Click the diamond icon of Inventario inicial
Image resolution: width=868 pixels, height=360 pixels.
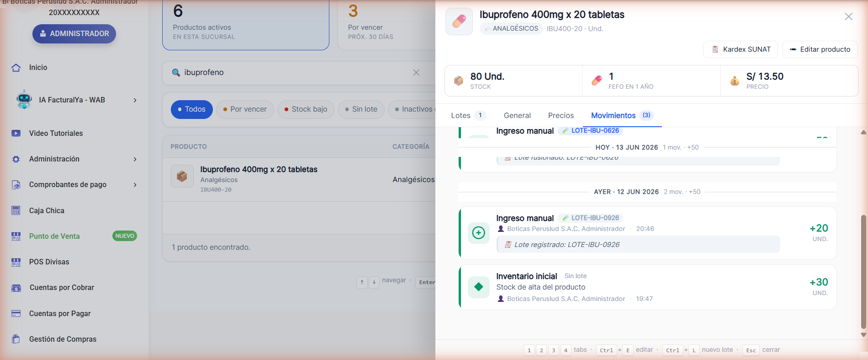tap(478, 287)
